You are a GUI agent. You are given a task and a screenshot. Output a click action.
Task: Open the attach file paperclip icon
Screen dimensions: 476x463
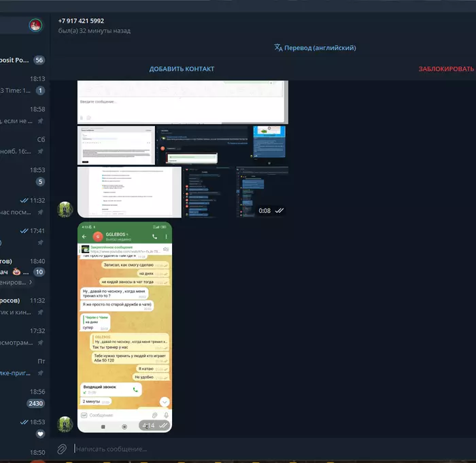point(62,449)
